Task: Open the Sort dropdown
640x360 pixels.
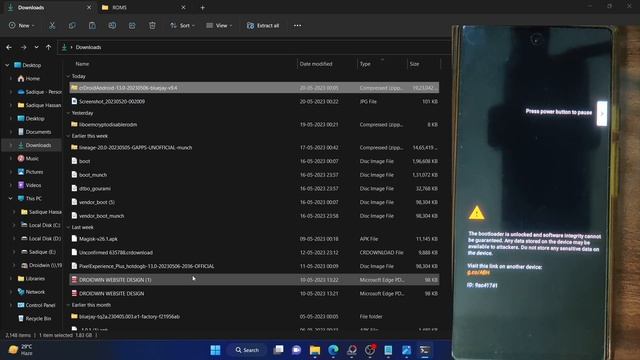Action: pyautogui.click(x=182, y=26)
